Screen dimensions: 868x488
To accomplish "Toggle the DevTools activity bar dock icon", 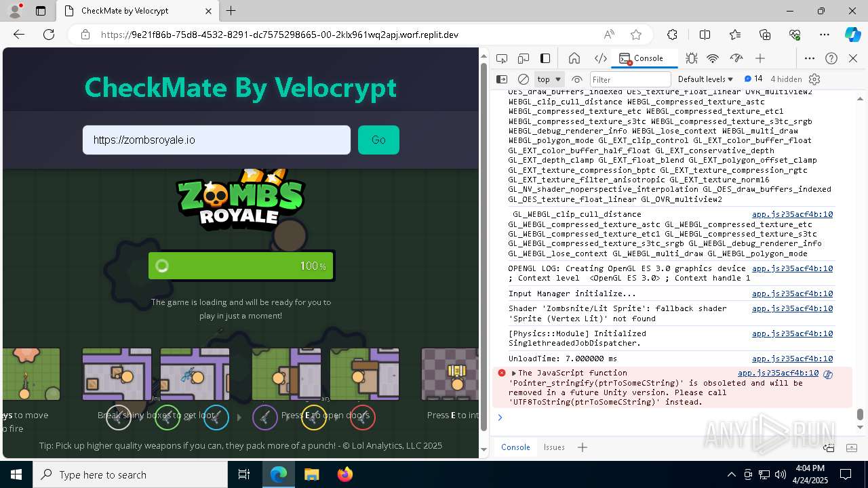I will (545, 58).
